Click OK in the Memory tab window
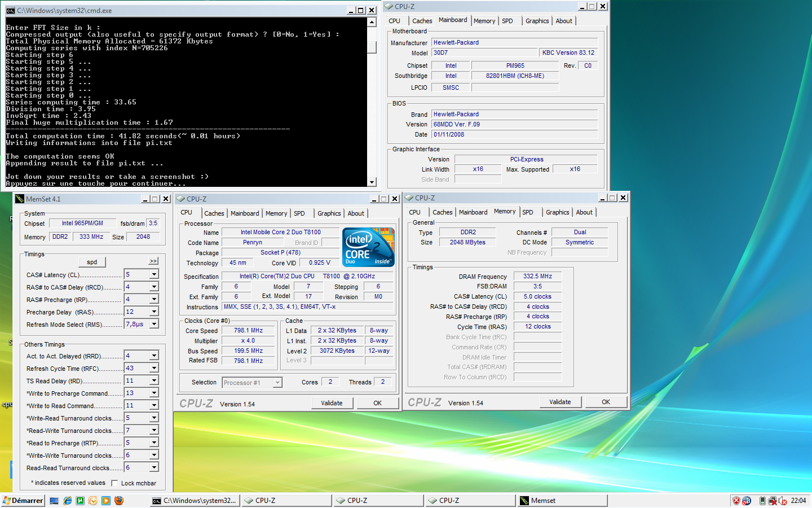Image resolution: width=812 pixels, height=508 pixels. pos(606,402)
